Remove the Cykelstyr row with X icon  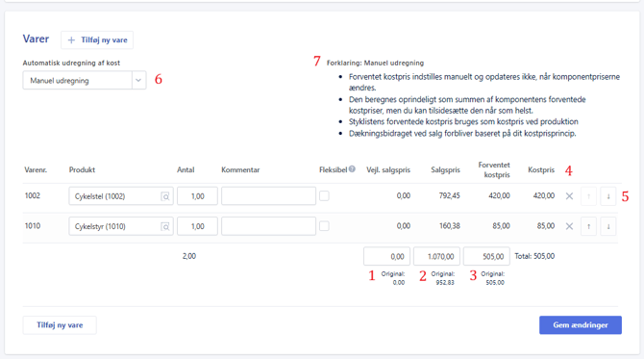569,226
